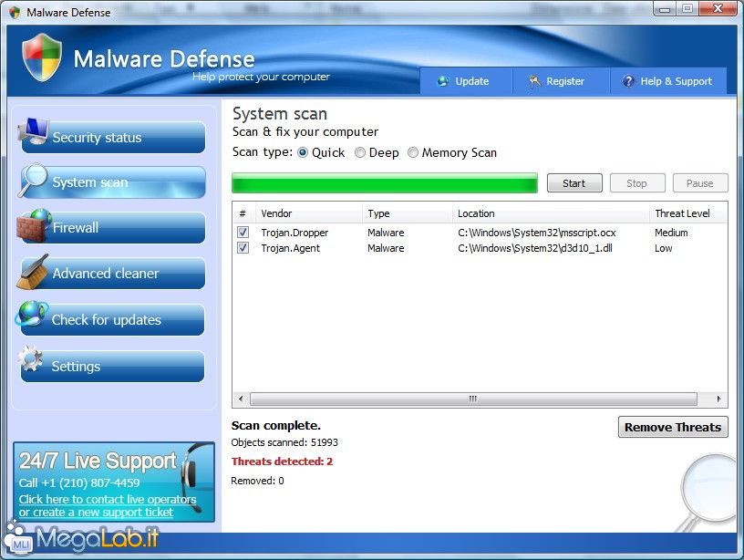Image resolution: width=744 pixels, height=560 pixels.
Task: Uncheck the Trojan.Agent checkbox
Action: pyautogui.click(x=243, y=248)
